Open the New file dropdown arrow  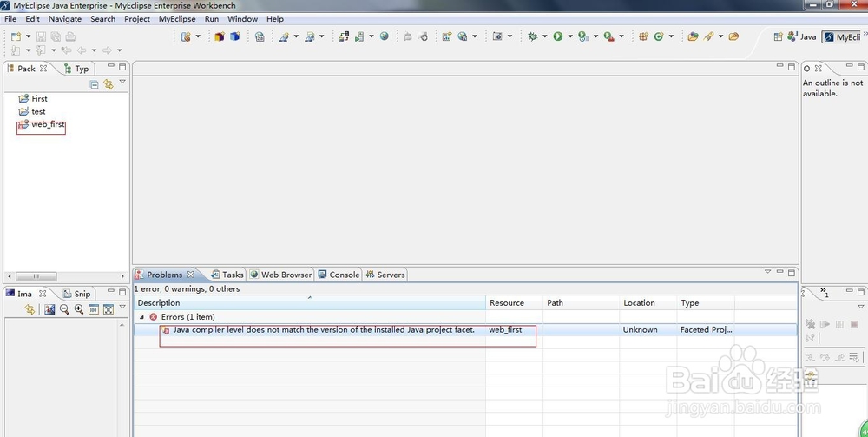tap(29, 36)
